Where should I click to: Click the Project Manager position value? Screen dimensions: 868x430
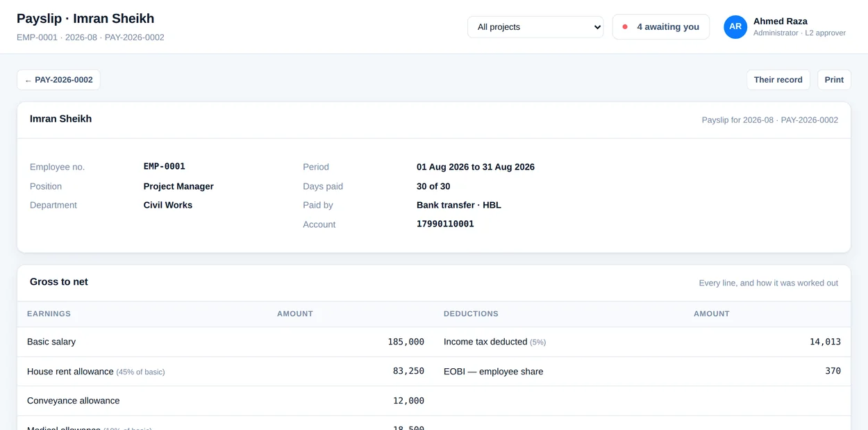click(178, 186)
